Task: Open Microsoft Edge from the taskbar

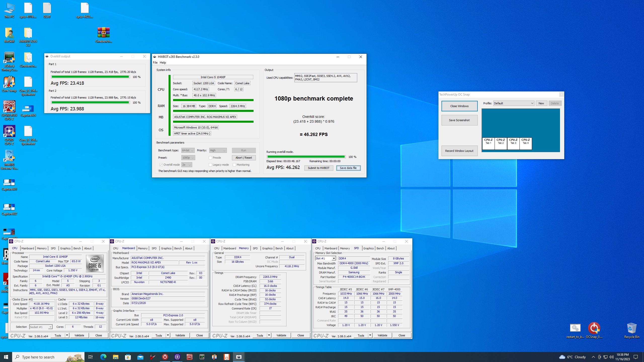Action: pyautogui.click(x=103, y=357)
